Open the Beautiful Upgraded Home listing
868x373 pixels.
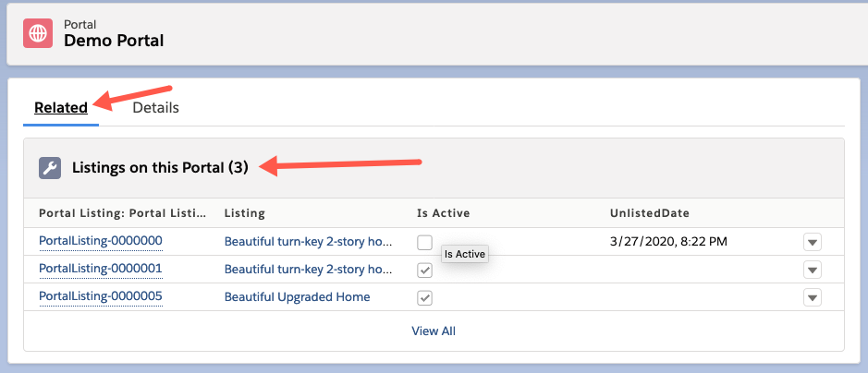coord(297,297)
